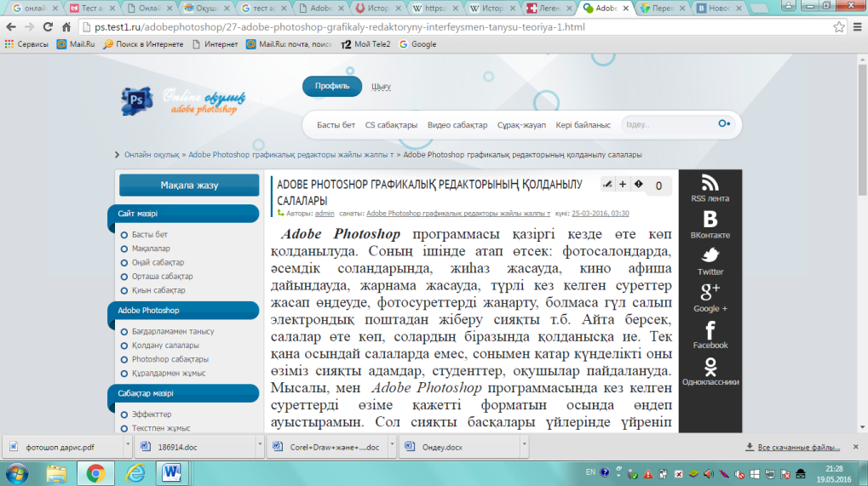
Task: Select Құралдармен жұмыс in the sidebar
Action: coord(169,373)
